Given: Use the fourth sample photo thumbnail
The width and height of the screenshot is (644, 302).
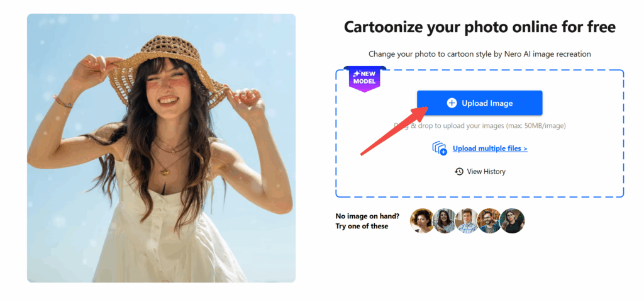Looking at the screenshot, I should (489, 221).
